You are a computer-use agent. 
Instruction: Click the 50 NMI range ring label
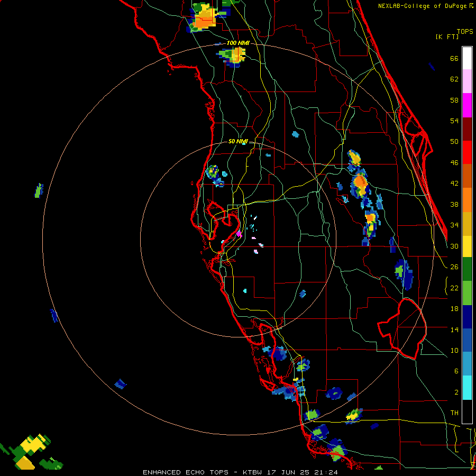pyautogui.click(x=238, y=141)
